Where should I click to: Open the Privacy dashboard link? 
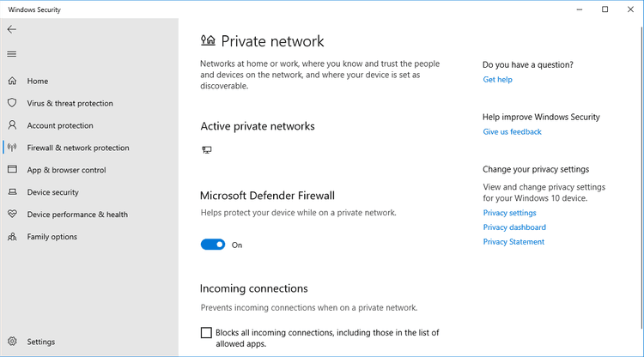(514, 227)
